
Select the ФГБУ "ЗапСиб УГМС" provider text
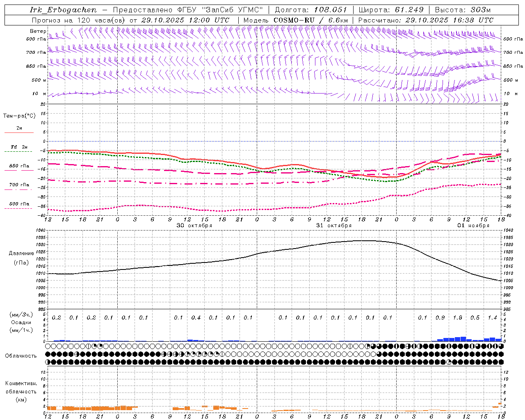click(220, 10)
